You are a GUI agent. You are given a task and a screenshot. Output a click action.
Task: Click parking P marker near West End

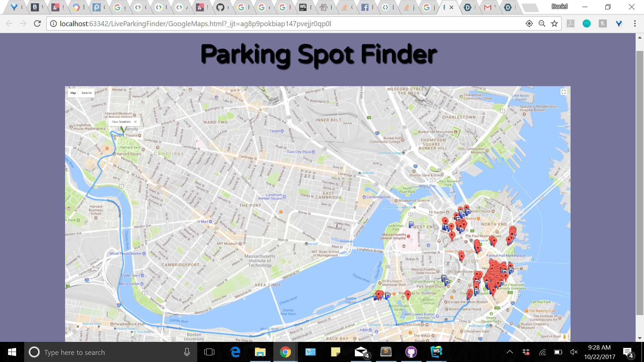coord(412,224)
